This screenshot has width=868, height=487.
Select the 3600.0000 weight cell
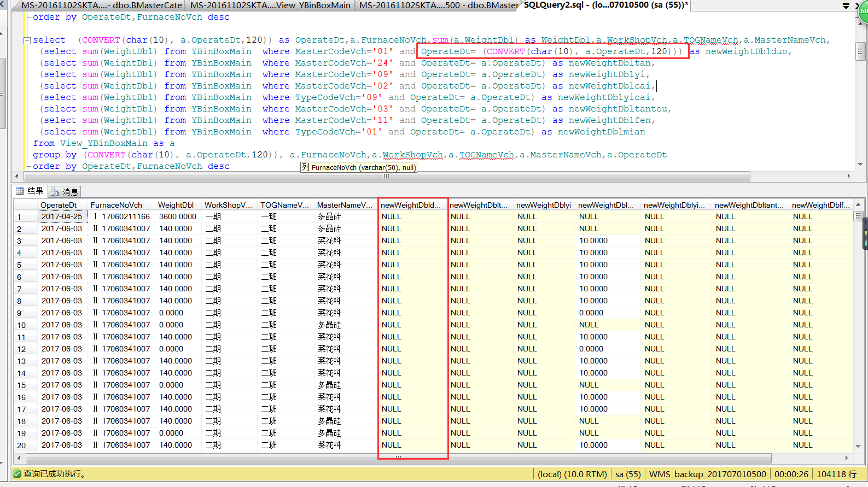(x=179, y=217)
